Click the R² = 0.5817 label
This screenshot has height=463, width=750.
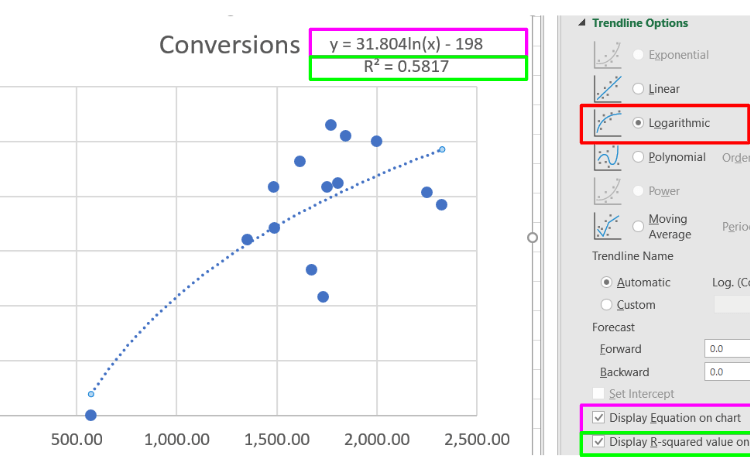pyautogui.click(x=417, y=67)
